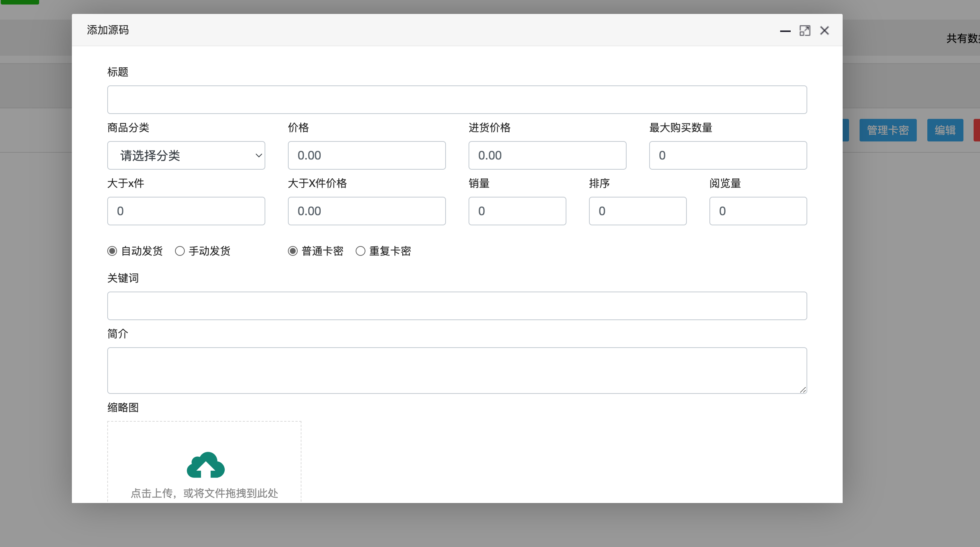The height and width of the screenshot is (547, 980).
Task: Click the 阅览量 input field
Action: click(758, 211)
